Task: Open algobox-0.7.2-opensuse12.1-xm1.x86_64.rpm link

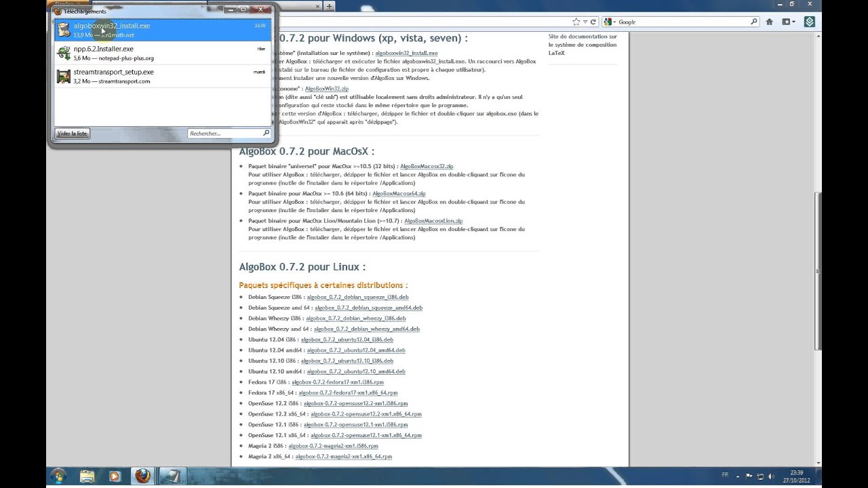Action: (x=366, y=435)
